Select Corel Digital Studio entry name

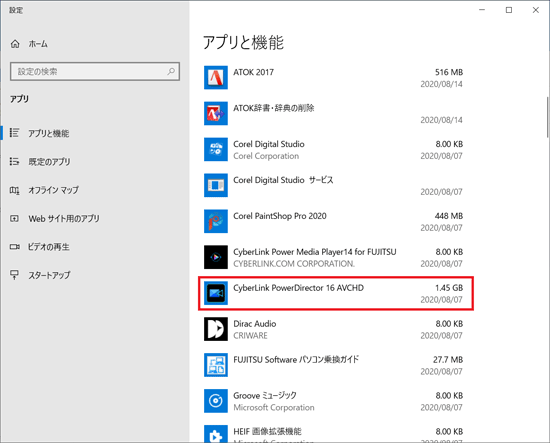coord(269,144)
